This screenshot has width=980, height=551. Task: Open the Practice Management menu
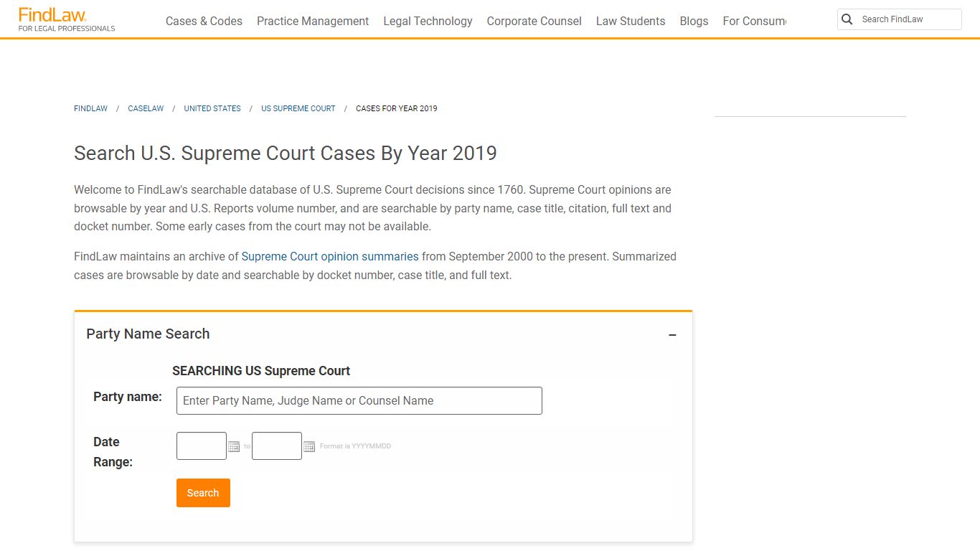click(x=313, y=22)
